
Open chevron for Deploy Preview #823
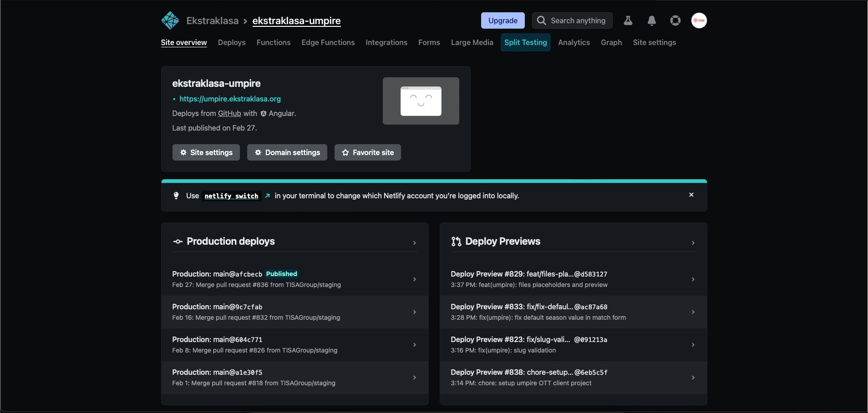coord(693,345)
